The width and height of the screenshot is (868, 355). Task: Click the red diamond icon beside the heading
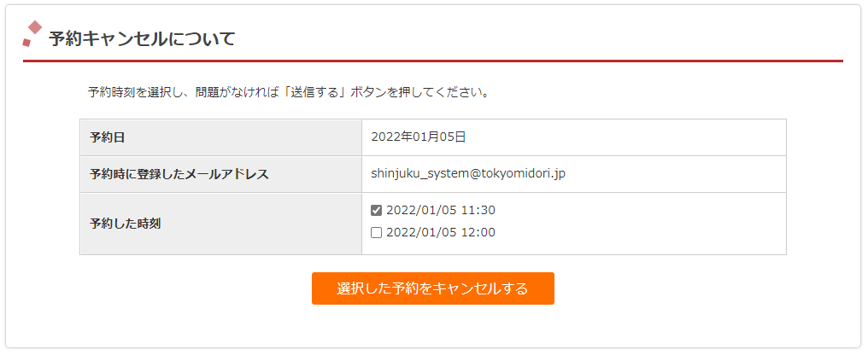(x=35, y=27)
